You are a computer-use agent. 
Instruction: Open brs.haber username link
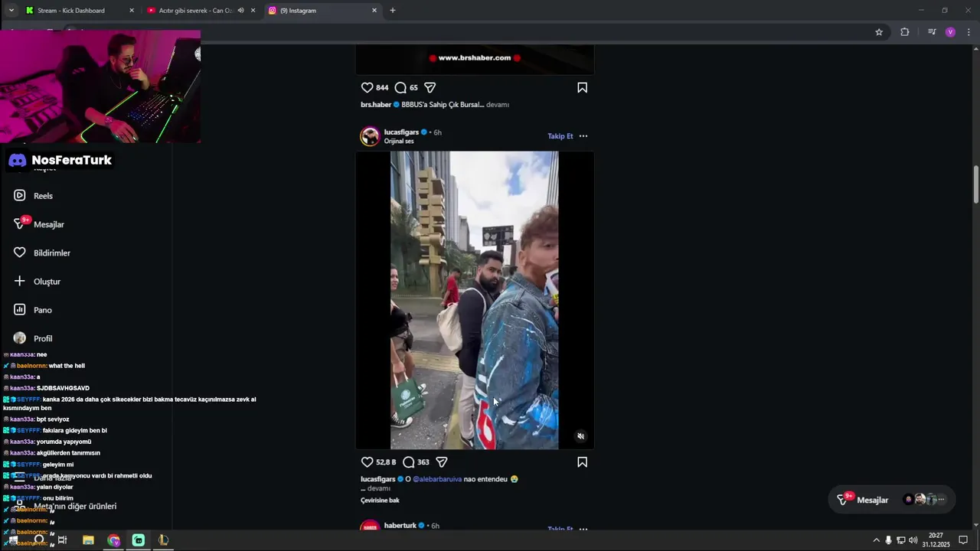tap(376, 105)
